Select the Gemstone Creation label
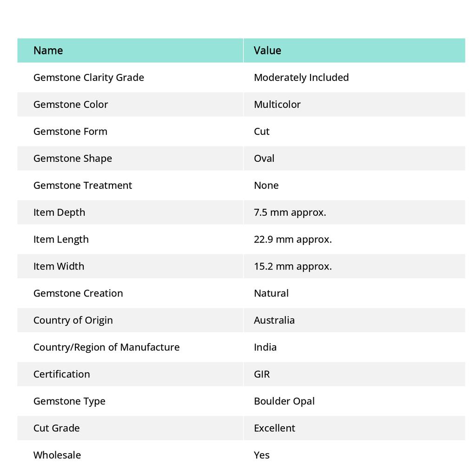 click(78, 293)
